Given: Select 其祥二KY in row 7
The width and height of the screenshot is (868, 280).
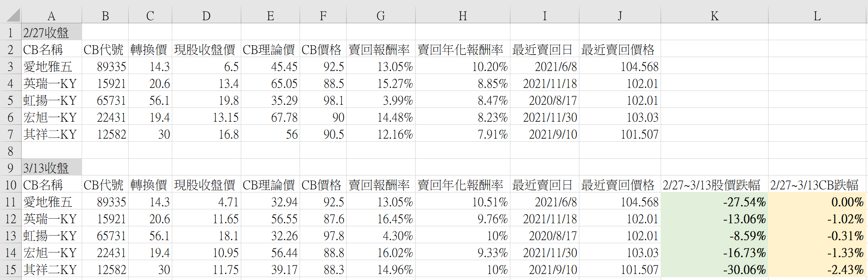Looking at the screenshot, I should [51, 134].
